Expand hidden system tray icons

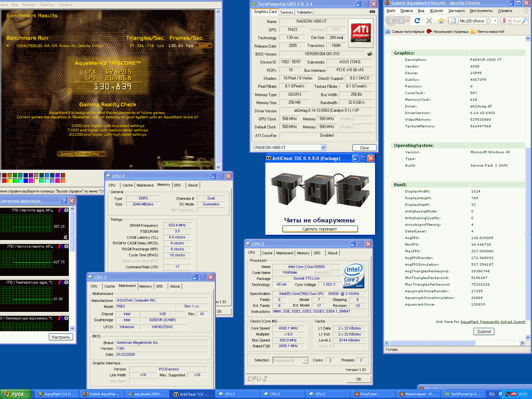501,394
